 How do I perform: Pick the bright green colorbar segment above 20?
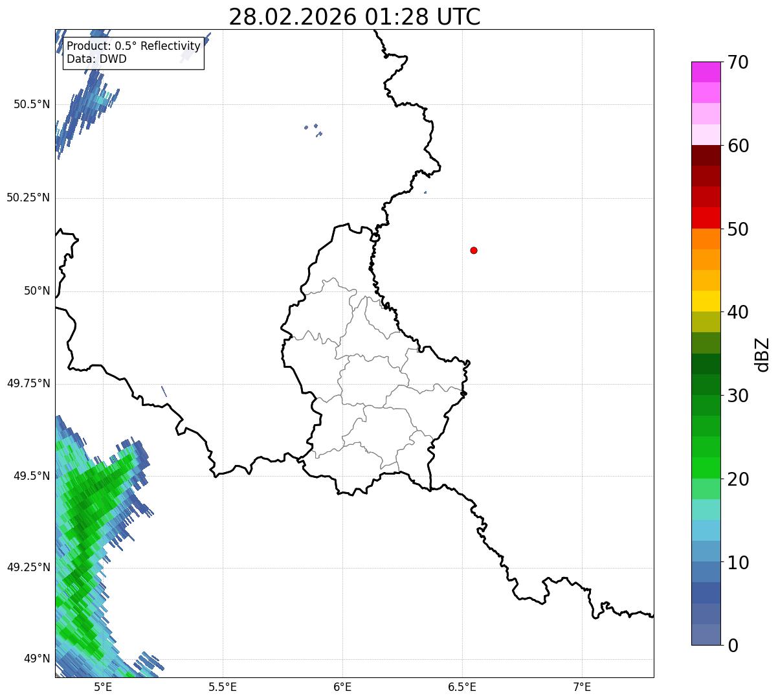(x=706, y=468)
